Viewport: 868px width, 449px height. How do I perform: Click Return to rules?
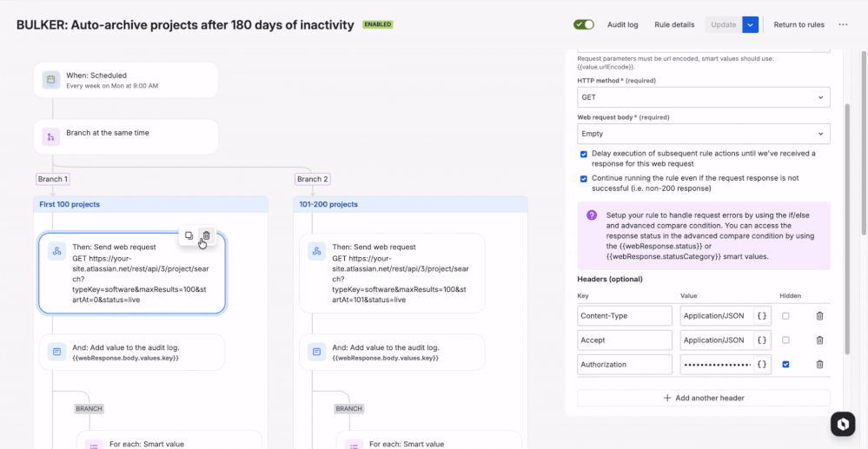point(798,24)
